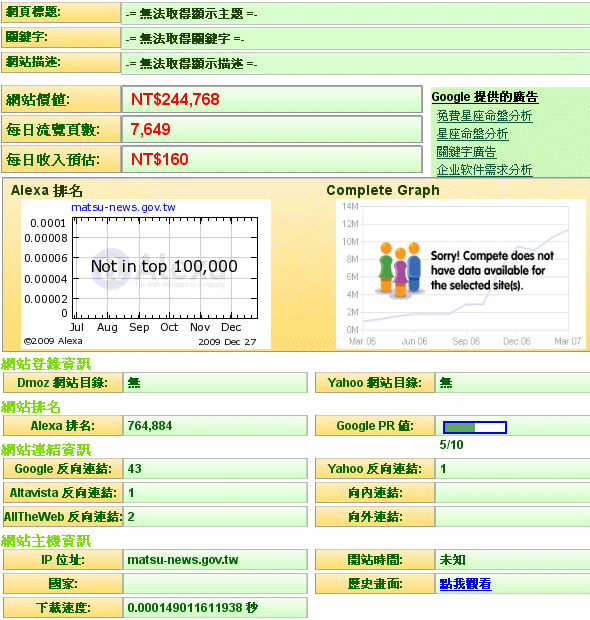Screen dimensions: 590x620
Task: Click the Alexa ranking chart image
Action: tap(146, 274)
